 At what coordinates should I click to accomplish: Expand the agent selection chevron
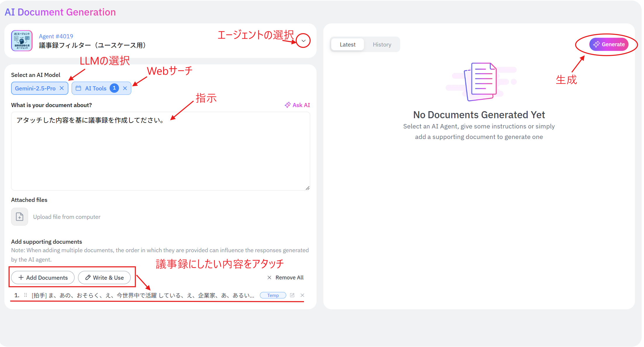303,41
